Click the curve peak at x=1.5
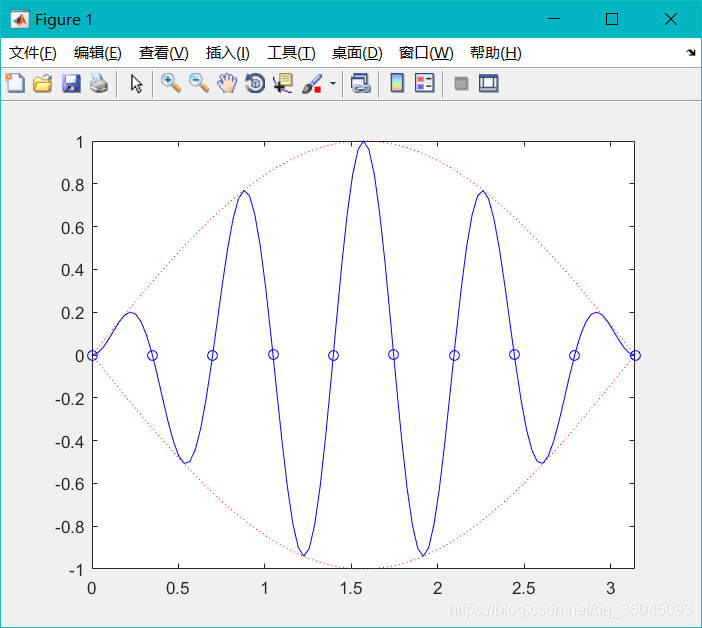Image resolution: width=702 pixels, height=628 pixels. point(364,143)
